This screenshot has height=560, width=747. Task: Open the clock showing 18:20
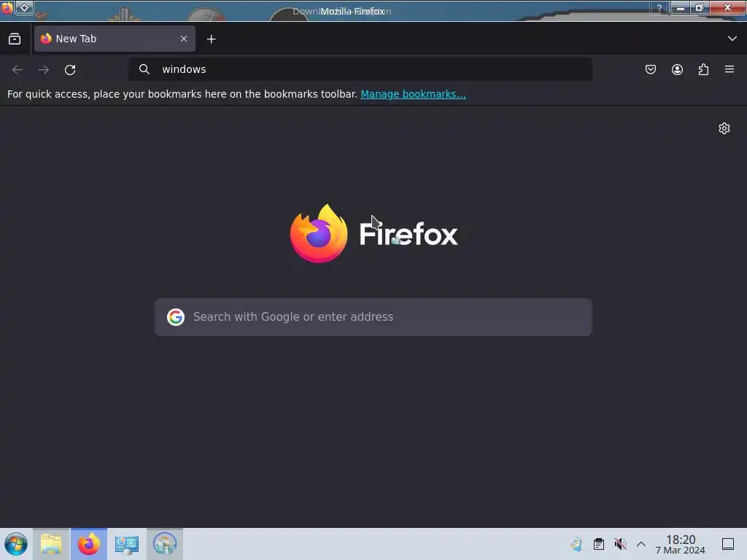tap(681, 544)
